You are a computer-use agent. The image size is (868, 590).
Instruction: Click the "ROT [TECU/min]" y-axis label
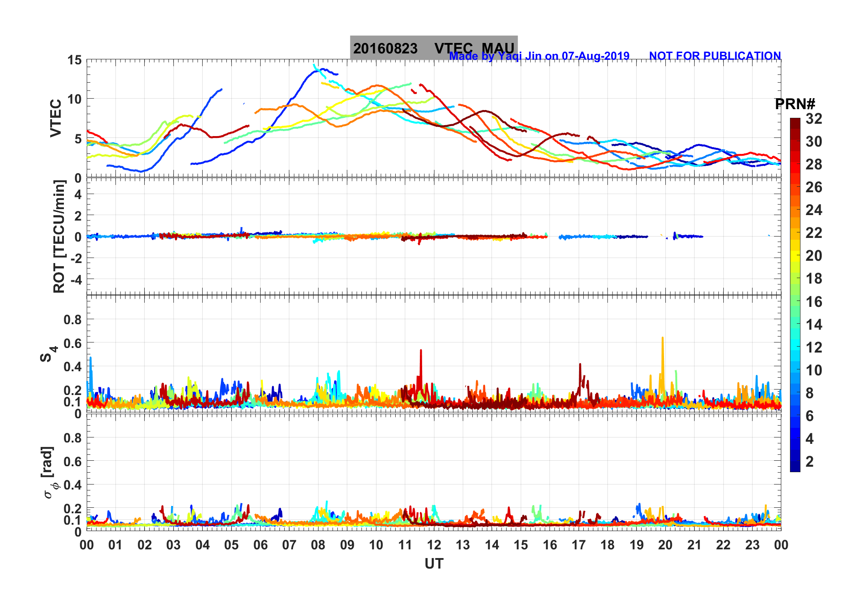coord(59,237)
